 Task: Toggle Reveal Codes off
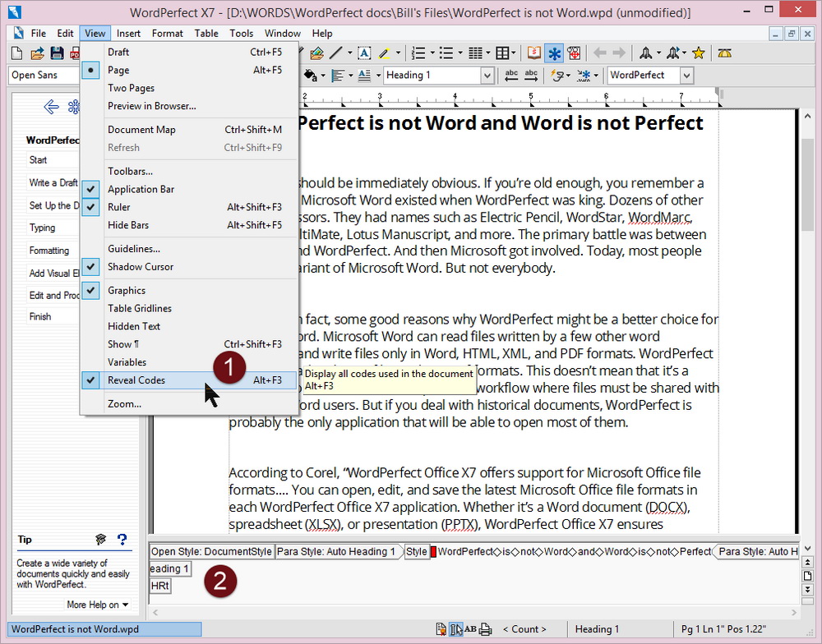pyautogui.click(x=189, y=379)
